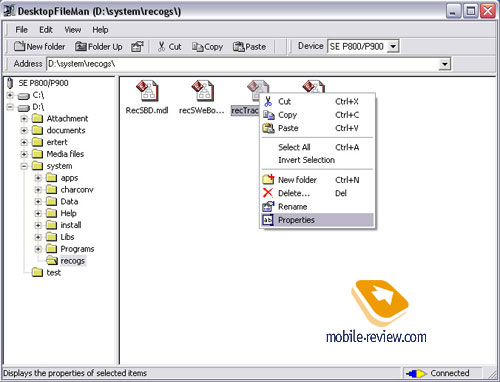Image resolution: width=500 pixels, height=382 pixels.
Task: Select the recogs folder
Action: coord(72,261)
